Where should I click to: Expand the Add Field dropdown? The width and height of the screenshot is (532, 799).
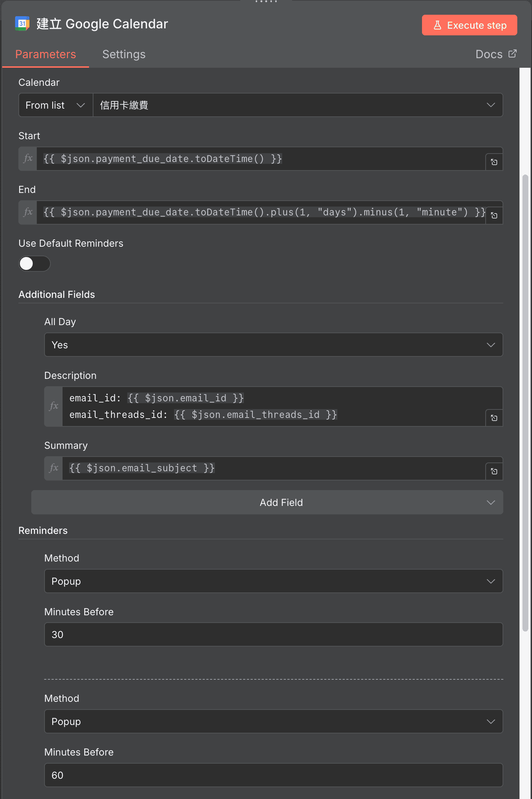(x=267, y=502)
